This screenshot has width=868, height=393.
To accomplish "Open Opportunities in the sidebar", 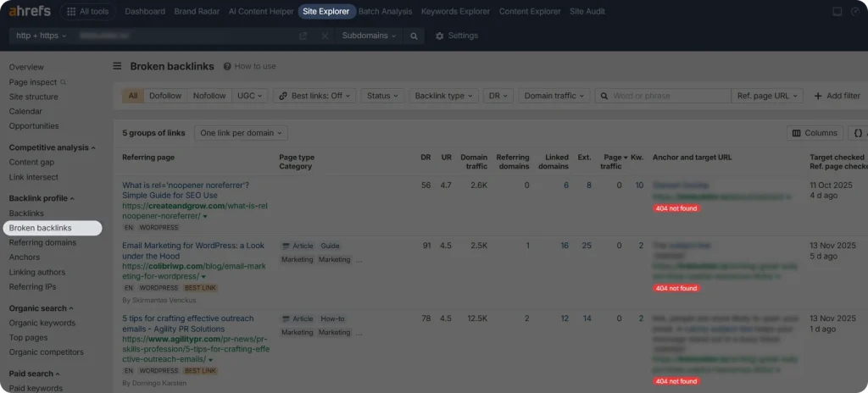I will tap(34, 126).
